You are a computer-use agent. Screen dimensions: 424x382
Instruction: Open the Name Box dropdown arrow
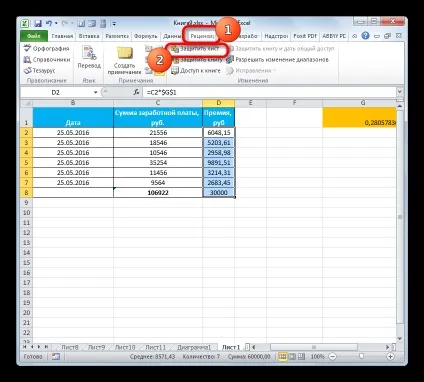pyautogui.click(x=96, y=92)
